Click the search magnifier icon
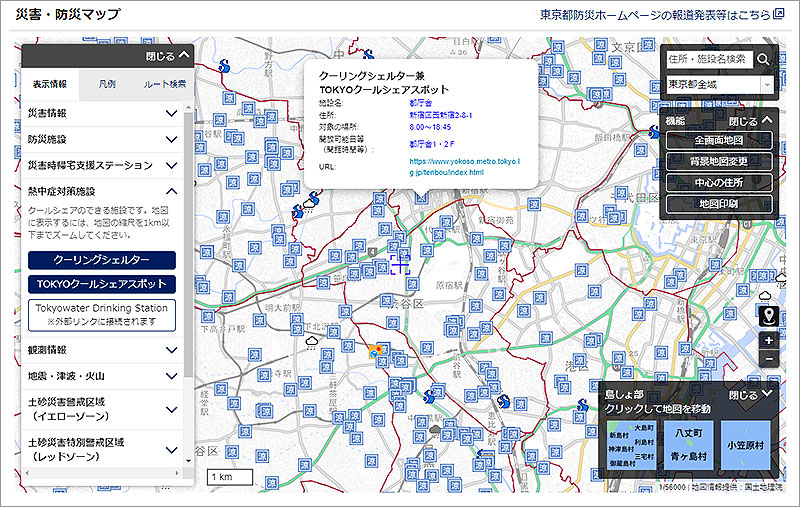The height and width of the screenshot is (507, 800). pyautogui.click(x=764, y=60)
